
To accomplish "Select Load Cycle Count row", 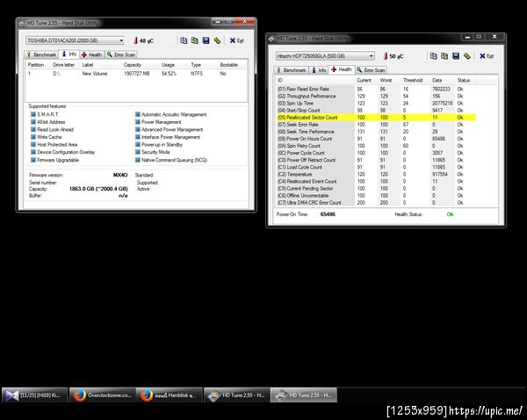I will coord(376,167).
